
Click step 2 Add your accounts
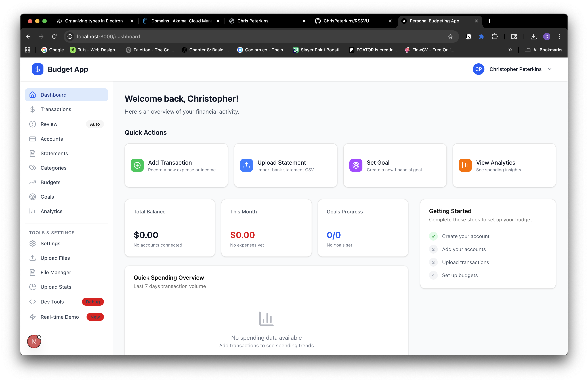tap(464, 249)
